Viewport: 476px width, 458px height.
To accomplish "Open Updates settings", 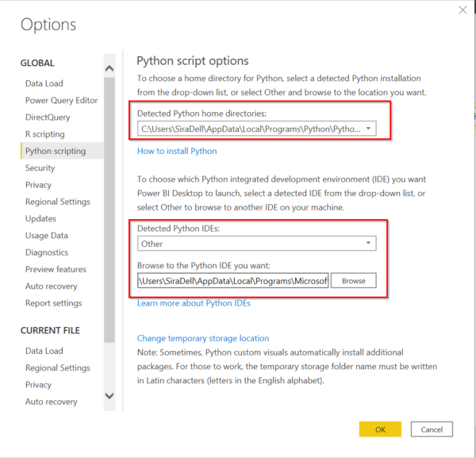I will [40, 218].
